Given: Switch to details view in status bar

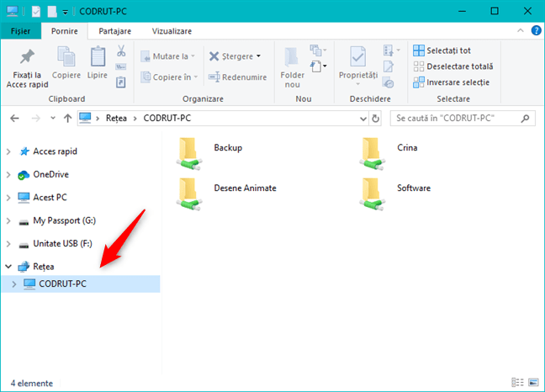Looking at the screenshot, I should 516,384.
